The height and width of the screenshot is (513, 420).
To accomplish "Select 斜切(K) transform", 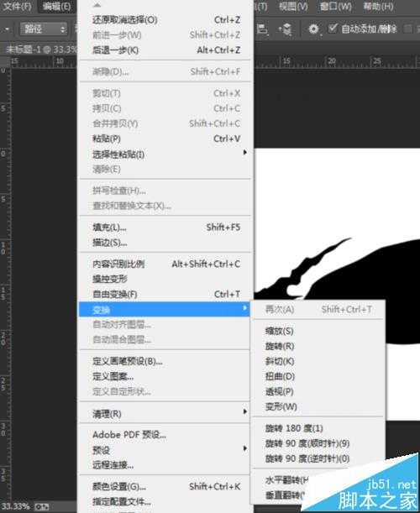I will coord(318,361).
